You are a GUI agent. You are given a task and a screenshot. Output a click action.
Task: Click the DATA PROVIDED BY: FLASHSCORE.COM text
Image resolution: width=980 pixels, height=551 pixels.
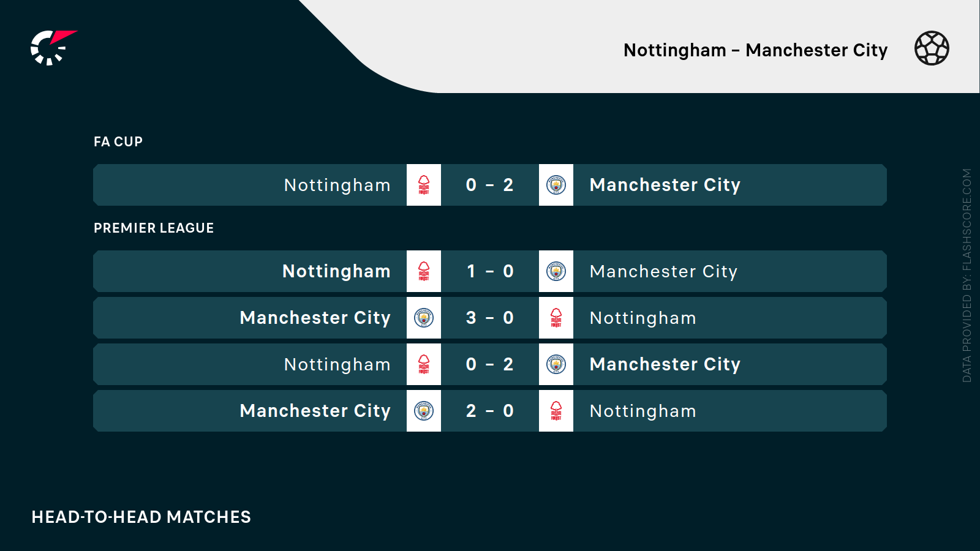pos(967,275)
